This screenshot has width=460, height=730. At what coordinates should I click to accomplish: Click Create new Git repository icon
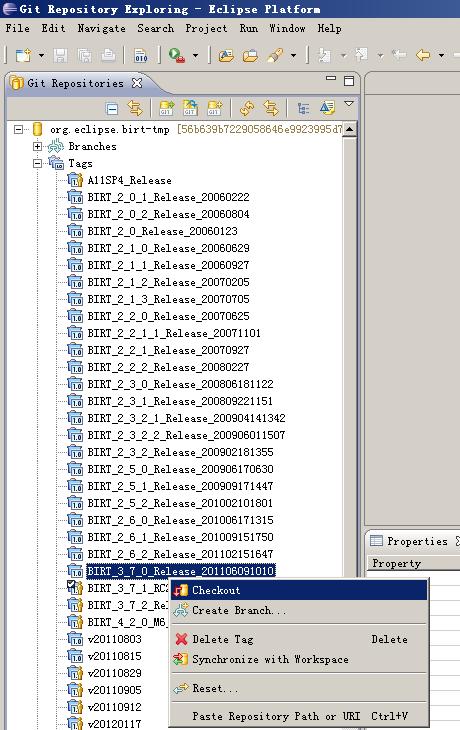(214, 108)
